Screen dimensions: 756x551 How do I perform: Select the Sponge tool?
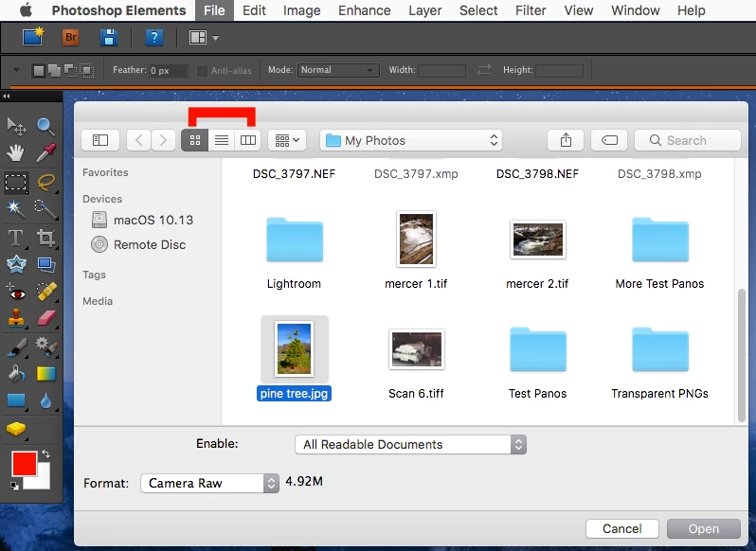(16, 429)
